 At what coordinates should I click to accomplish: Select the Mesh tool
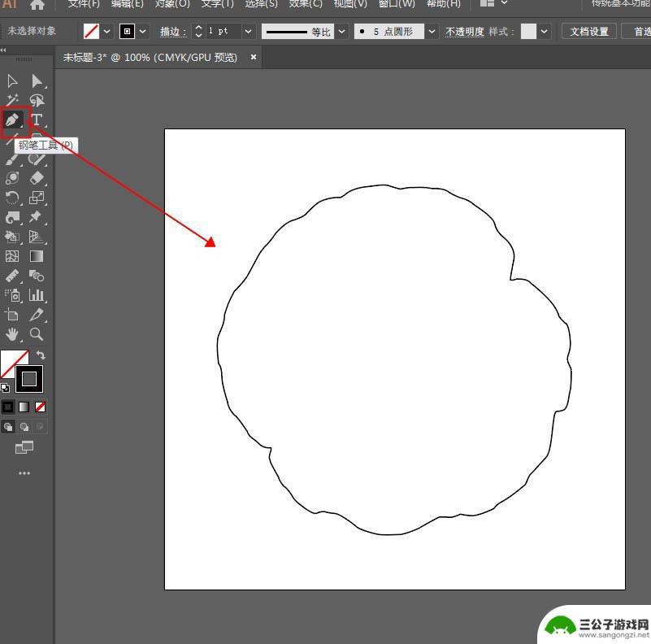pyautogui.click(x=12, y=256)
